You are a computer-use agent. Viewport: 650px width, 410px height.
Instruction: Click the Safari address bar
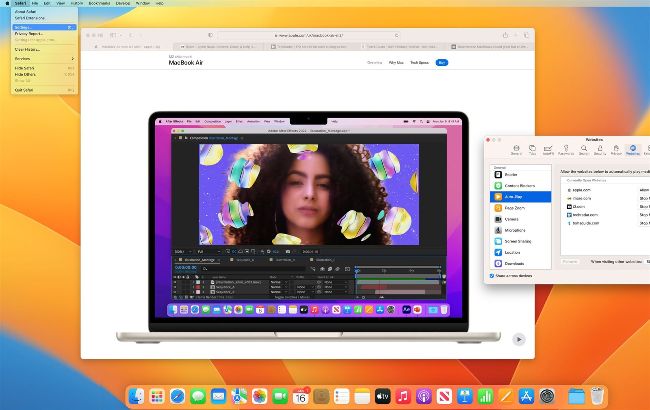[x=307, y=35]
